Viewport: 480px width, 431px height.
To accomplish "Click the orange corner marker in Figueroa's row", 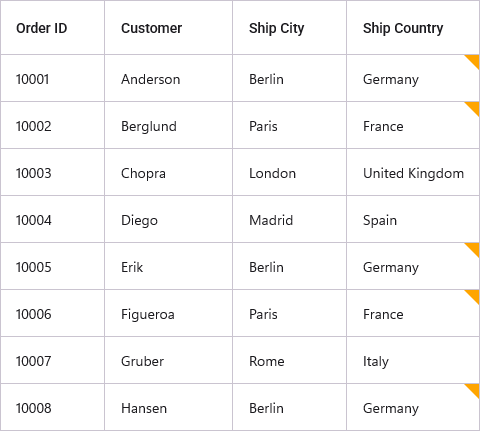I will (474, 296).
